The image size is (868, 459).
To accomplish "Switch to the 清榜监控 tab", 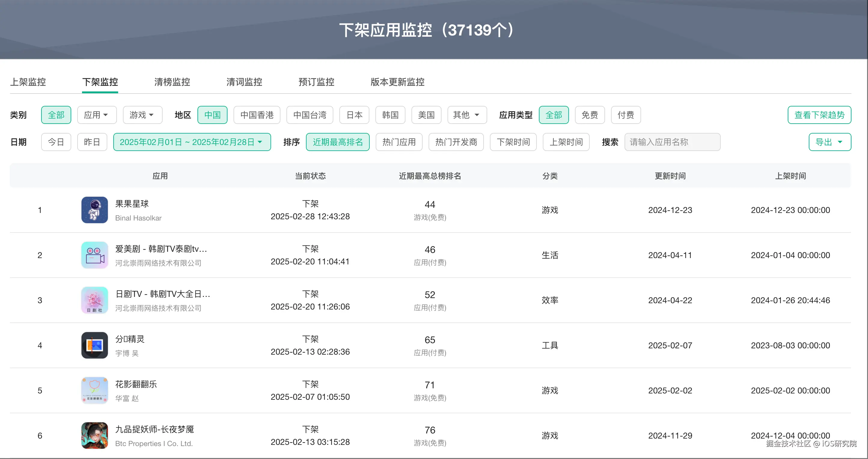I will point(172,82).
